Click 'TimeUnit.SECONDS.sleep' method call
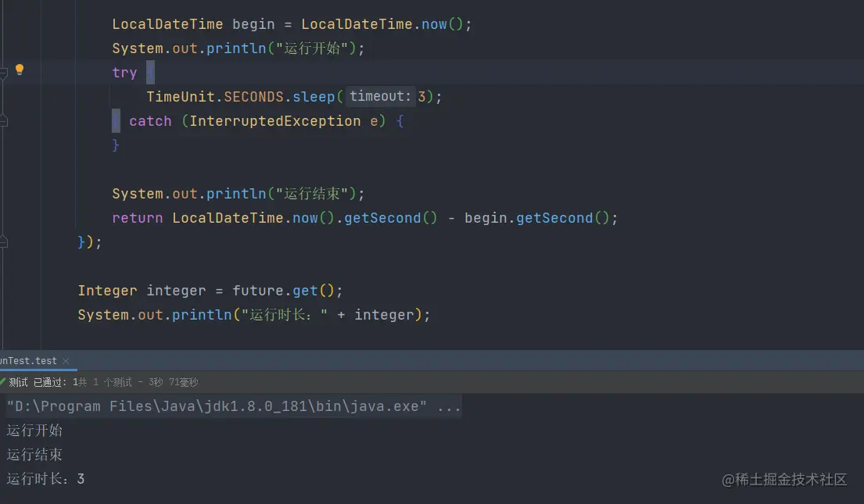The image size is (864, 504). (240, 97)
